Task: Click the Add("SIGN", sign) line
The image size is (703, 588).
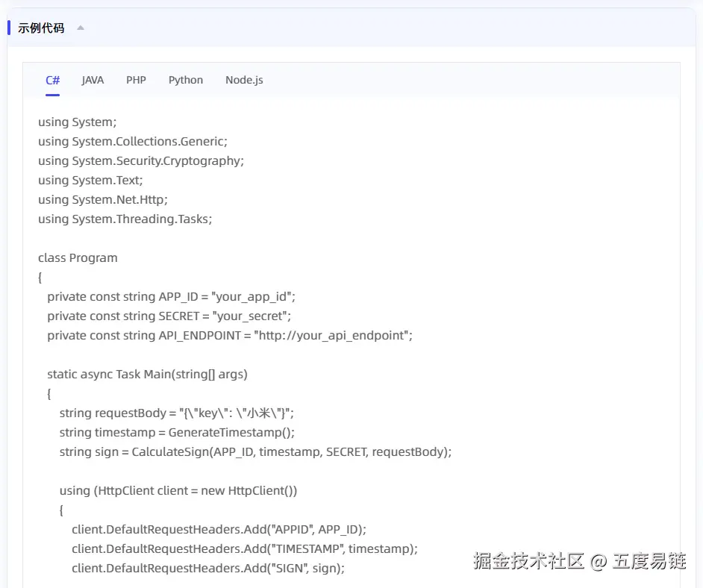Action: click(208, 569)
